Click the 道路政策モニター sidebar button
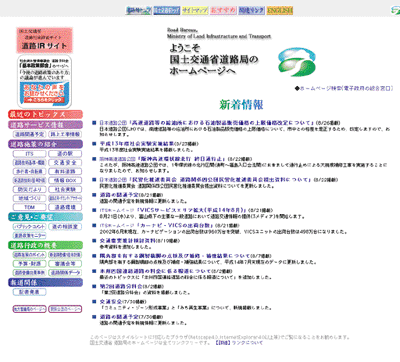 pos(29,236)
